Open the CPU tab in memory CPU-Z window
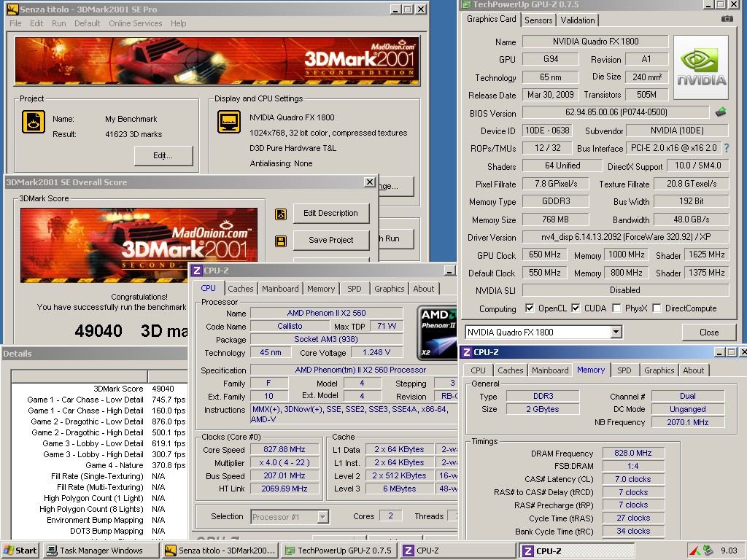Screen dimensions: 747x560 [x=478, y=370]
